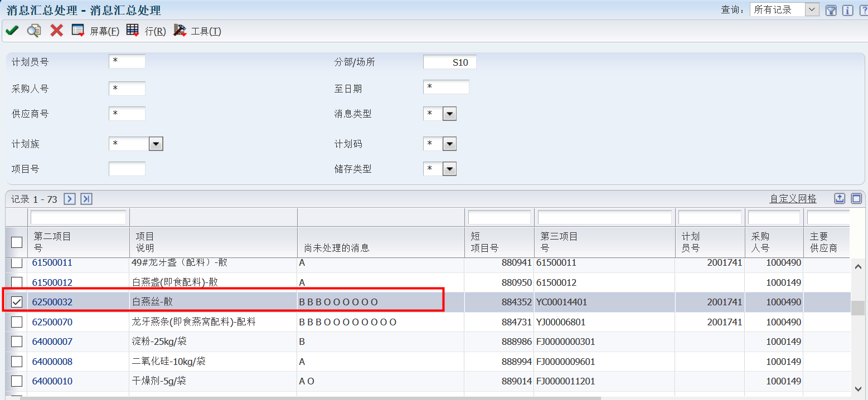Screen dimensions: 868x400
Task: Click the green checkmark OK icon
Action: pos(12,31)
